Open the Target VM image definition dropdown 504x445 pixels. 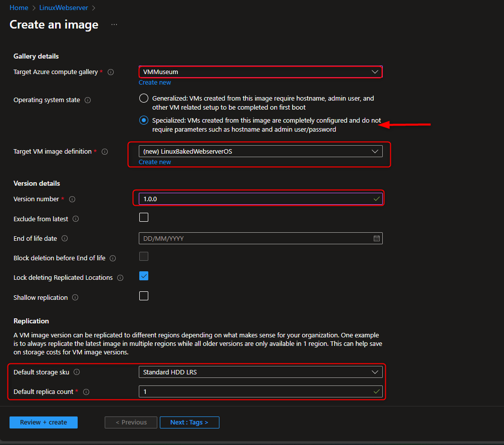[x=375, y=151]
